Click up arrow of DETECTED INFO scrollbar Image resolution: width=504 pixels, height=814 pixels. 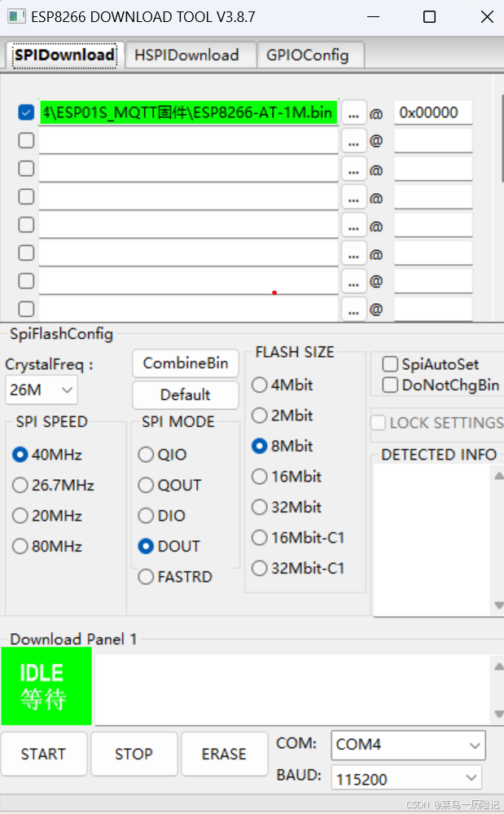498,476
